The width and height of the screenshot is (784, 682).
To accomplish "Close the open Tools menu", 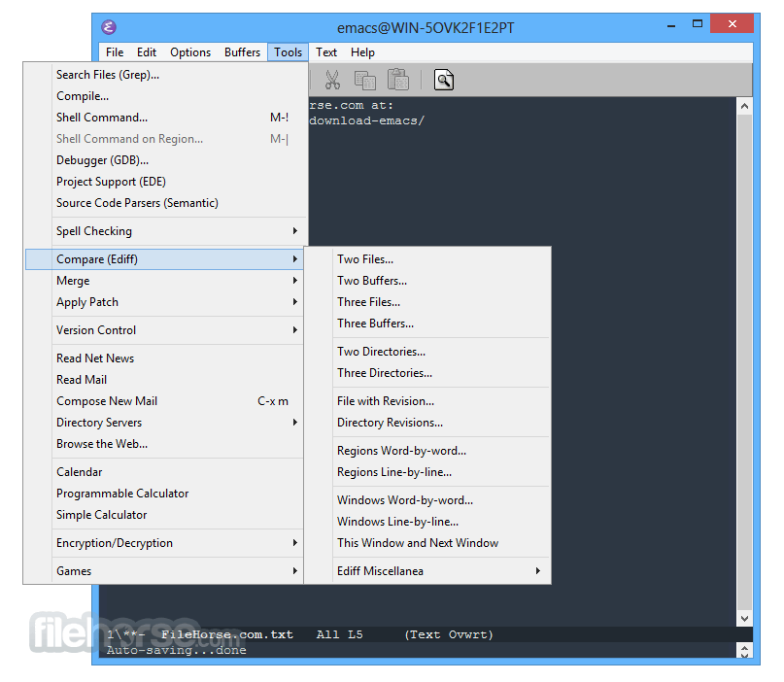I will pos(288,52).
